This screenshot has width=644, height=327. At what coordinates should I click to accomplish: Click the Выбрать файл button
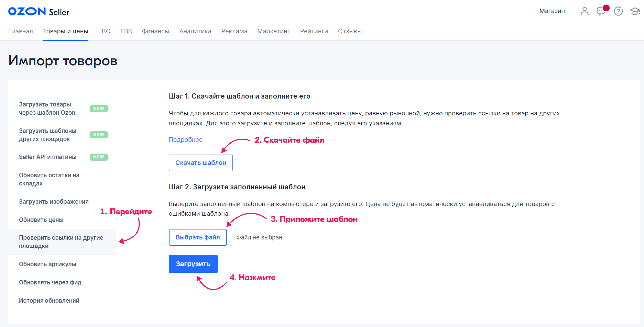point(198,237)
